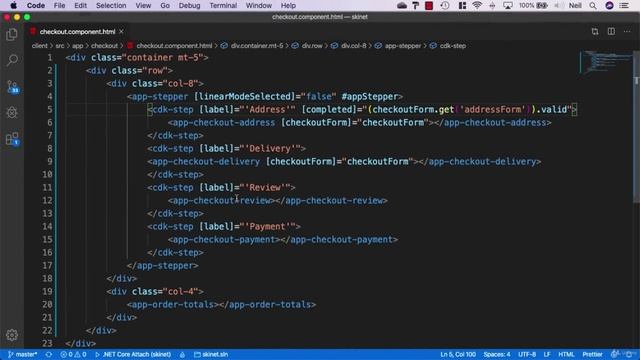Click the Prettier status bar item
This screenshot has height=360, width=640.
point(592,354)
